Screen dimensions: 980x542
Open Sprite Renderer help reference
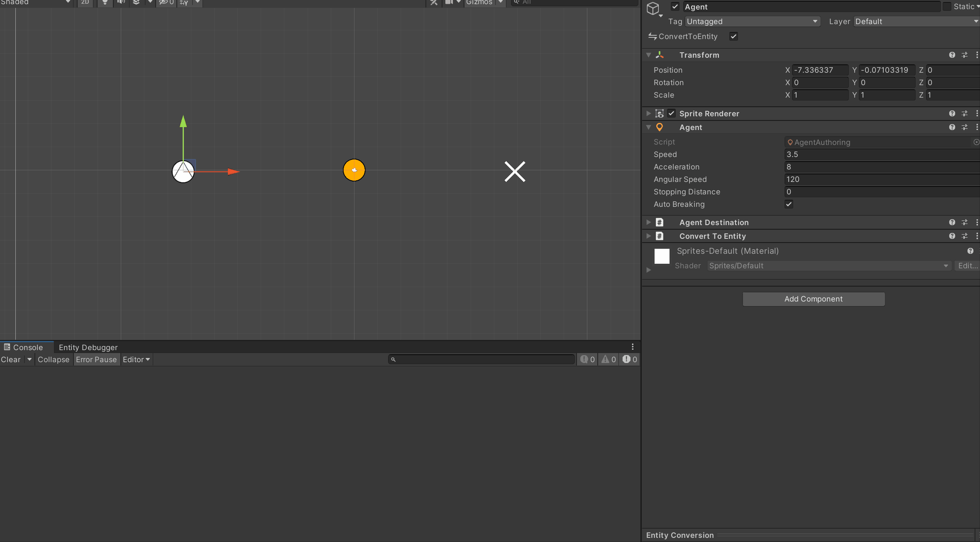pyautogui.click(x=952, y=113)
